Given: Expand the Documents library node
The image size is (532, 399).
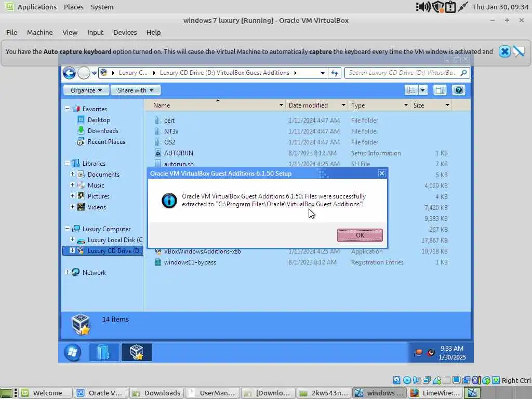Looking at the screenshot, I should (72, 174).
